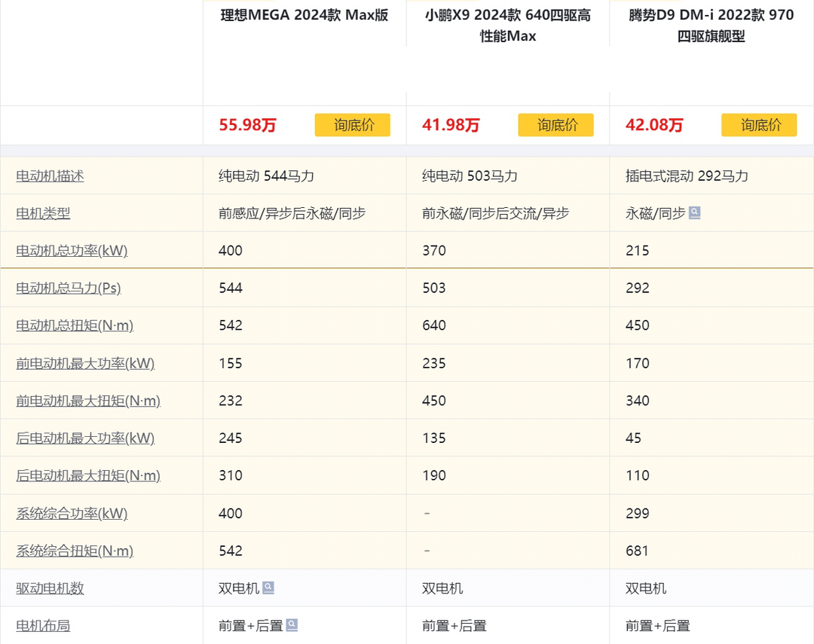Open the 电机类型 parameter link
Screen dimensions: 814x644
43,213
